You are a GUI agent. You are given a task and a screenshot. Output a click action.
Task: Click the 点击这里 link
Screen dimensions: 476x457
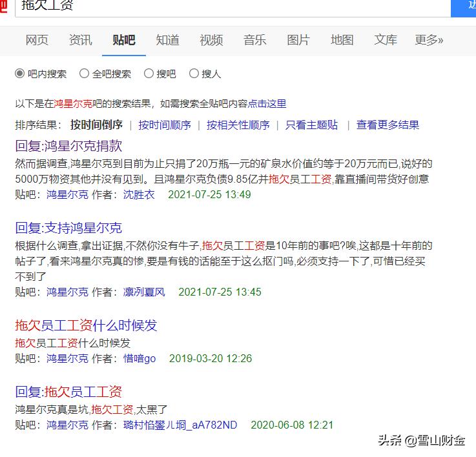pos(267,104)
